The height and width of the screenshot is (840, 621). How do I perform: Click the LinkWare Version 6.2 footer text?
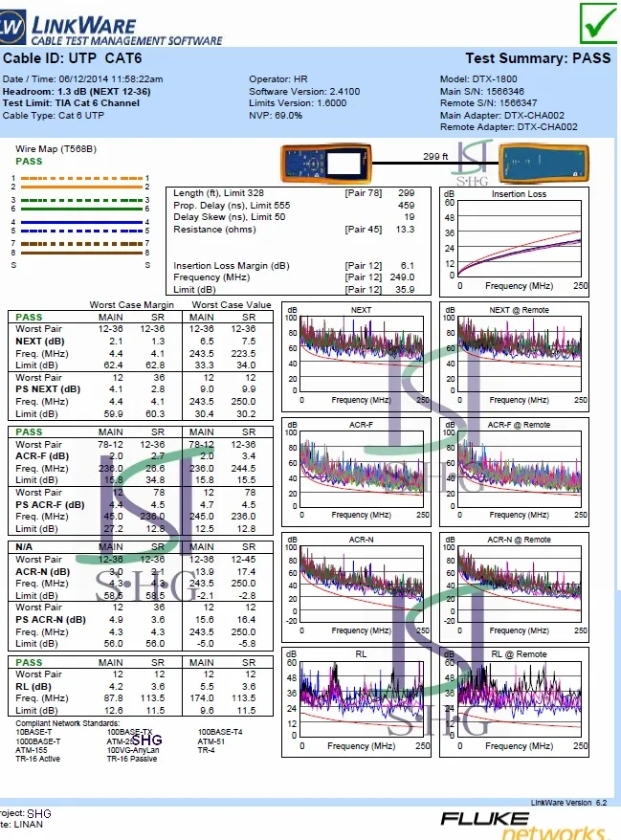click(568, 802)
